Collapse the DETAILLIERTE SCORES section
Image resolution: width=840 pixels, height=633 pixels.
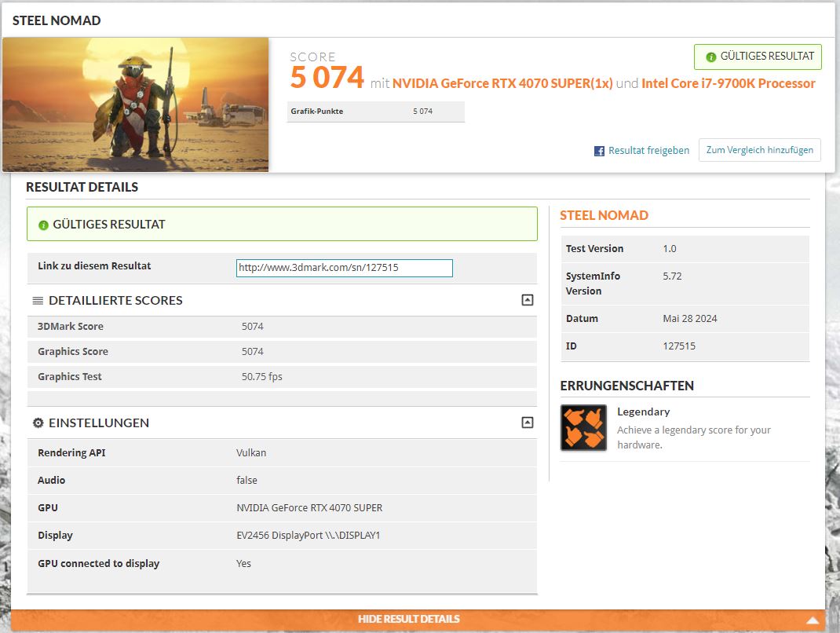point(527,300)
